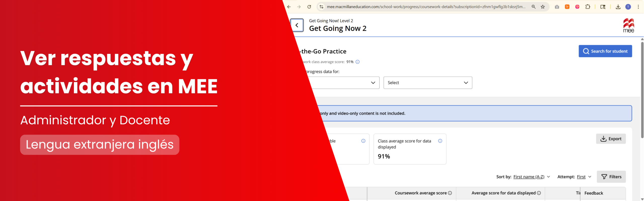The width and height of the screenshot is (644, 201).
Task: Click the info icon beside Coursework average score
Action: pyautogui.click(x=450, y=193)
